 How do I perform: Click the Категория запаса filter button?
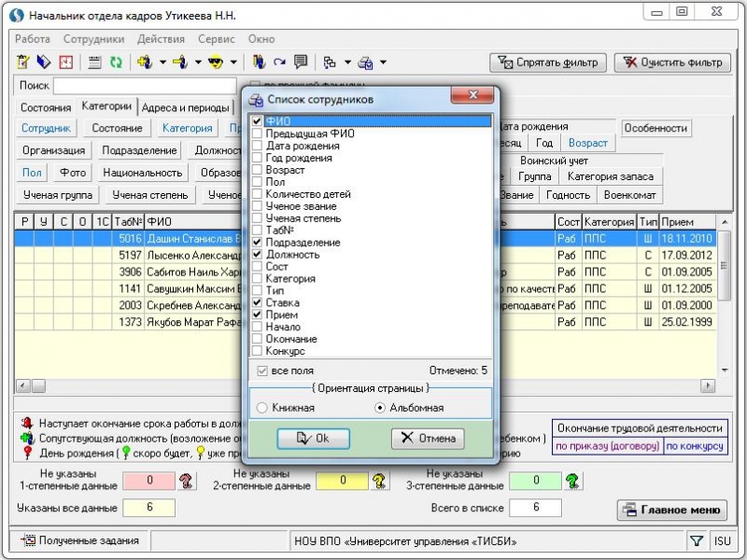(611, 176)
